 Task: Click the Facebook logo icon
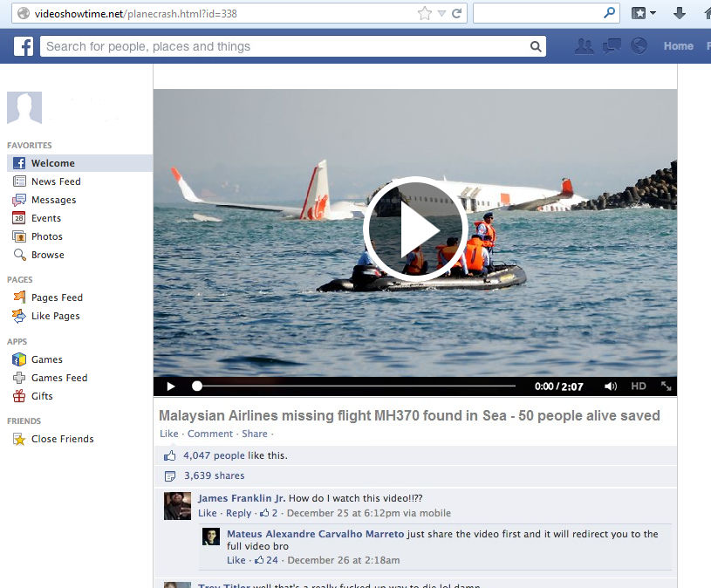click(x=24, y=46)
